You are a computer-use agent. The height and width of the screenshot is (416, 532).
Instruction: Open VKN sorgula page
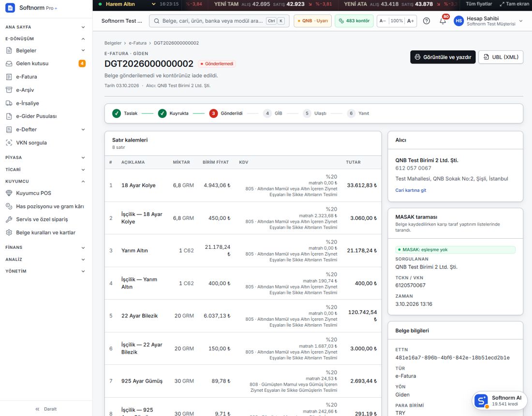tap(45, 143)
